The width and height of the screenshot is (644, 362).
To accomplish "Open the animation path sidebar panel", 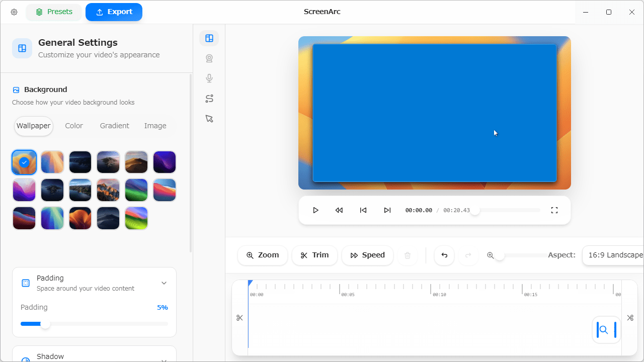I will click(x=209, y=99).
